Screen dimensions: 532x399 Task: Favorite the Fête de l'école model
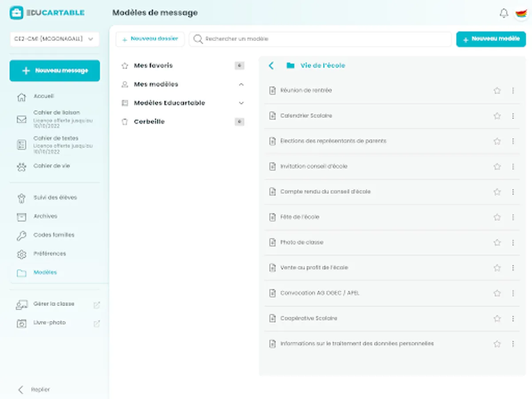pyautogui.click(x=497, y=217)
